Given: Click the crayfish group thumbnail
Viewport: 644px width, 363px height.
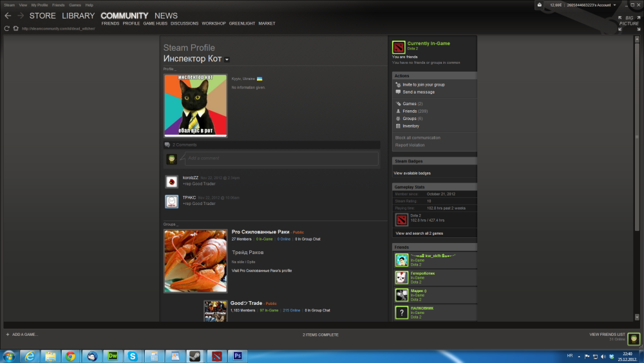Looking at the screenshot, I should pyautogui.click(x=196, y=261).
